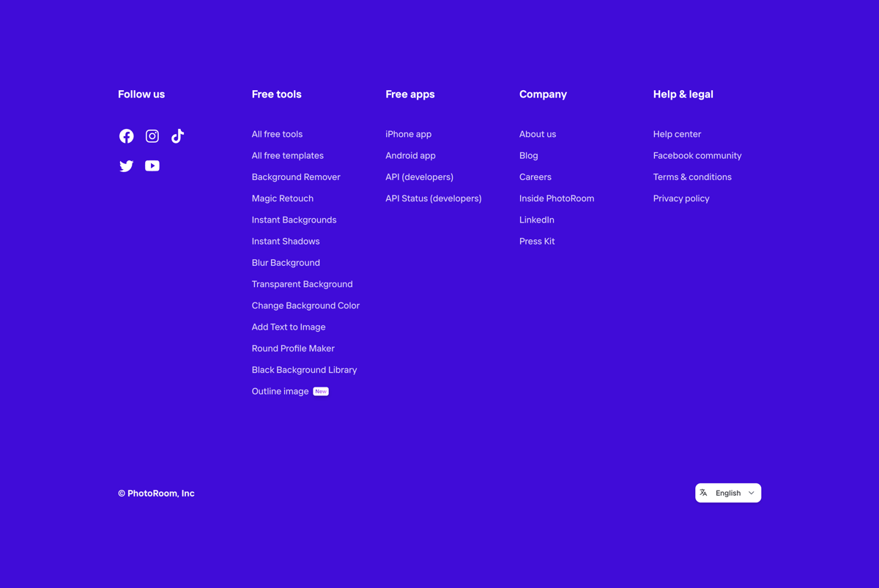Open PhotoRoom's Instagram profile
The height and width of the screenshot is (588, 879).
click(152, 135)
